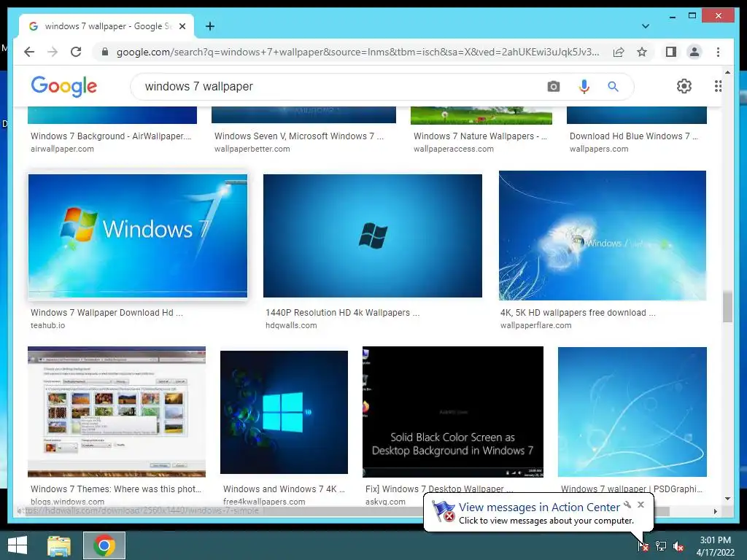Visit wallpaperaccess.com source
747x560 pixels.
click(454, 149)
